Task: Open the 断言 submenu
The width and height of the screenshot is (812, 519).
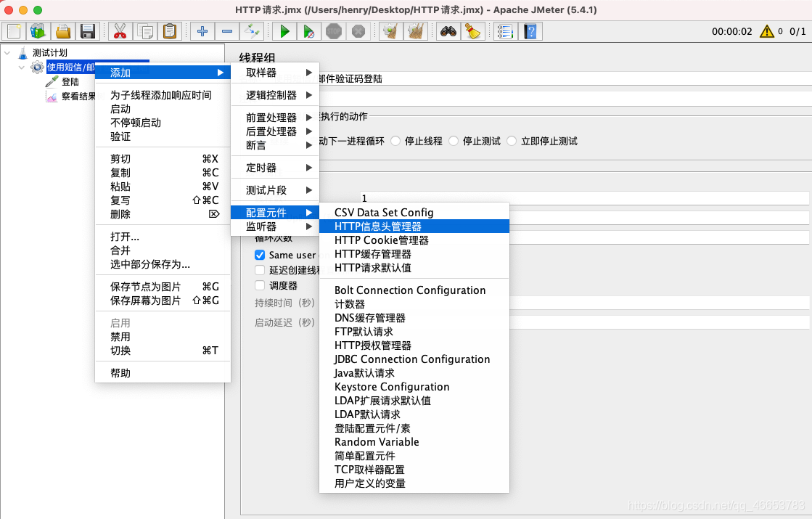Action: pos(275,146)
